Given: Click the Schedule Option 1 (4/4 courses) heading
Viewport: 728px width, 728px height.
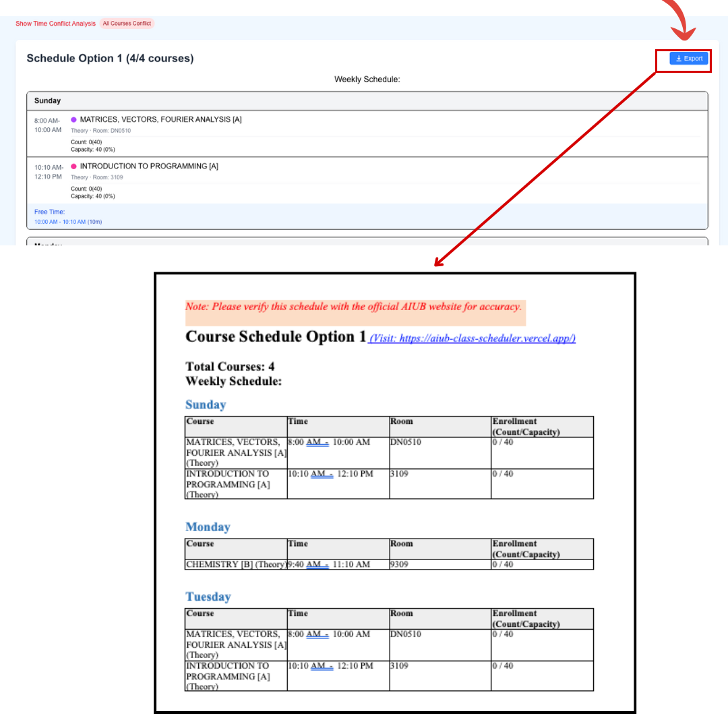Looking at the screenshot, I should pyautogui.click(x=110, y=59).
